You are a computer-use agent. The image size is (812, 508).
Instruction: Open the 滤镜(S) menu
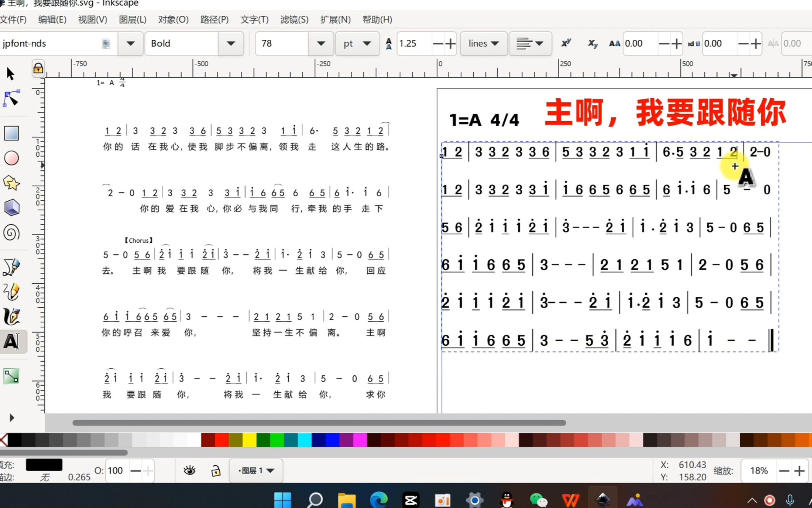tap(294, 19)
